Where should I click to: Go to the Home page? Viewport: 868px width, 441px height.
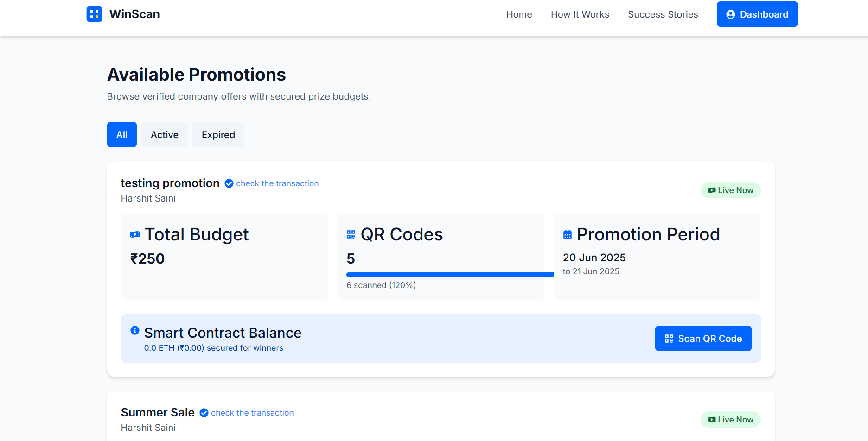[519, 14]
